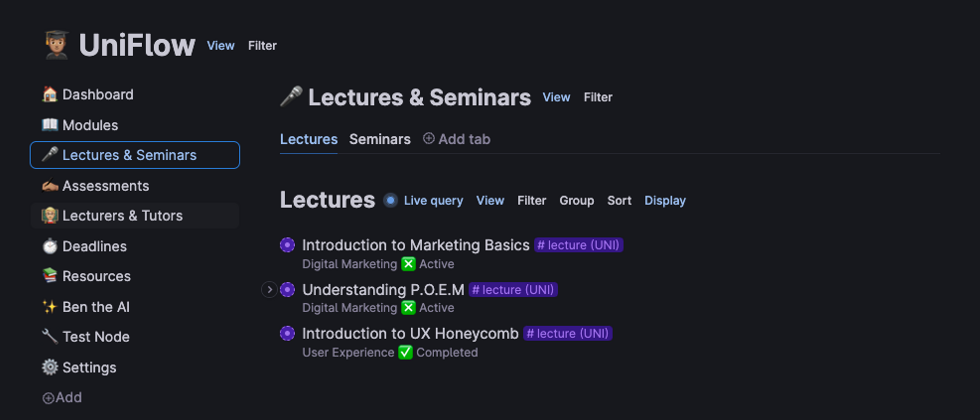Click the Completed checkmark on UX Honeycomb
Image resolution: width=980 pixels, height=420 pixels.
(405, 352)
